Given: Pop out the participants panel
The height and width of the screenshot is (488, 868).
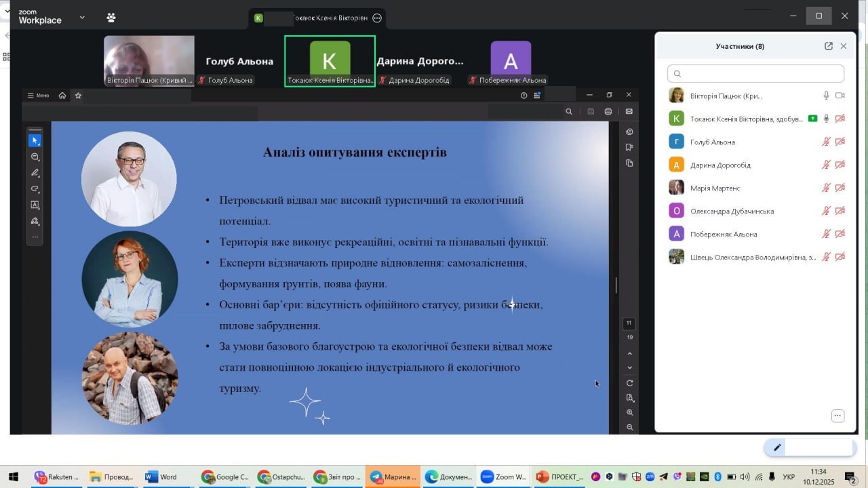Looking at the screenshot, I should pyautogui.click(x=829, y=46).
